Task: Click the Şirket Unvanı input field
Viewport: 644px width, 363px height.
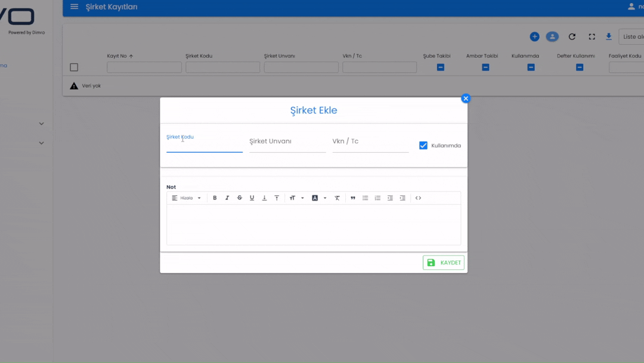Action: point(287,142)
